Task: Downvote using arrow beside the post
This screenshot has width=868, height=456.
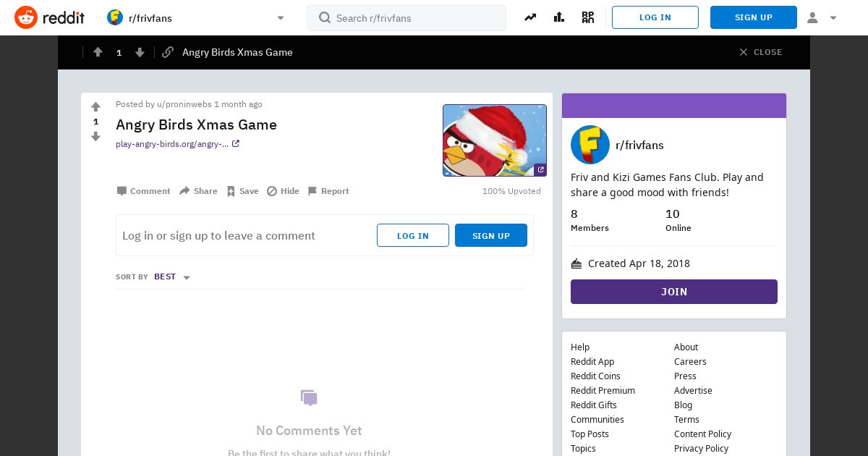Action: point(95,136)
